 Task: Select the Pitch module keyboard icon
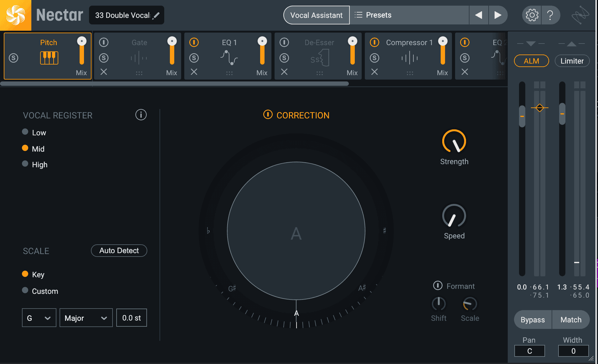(49, 58)
